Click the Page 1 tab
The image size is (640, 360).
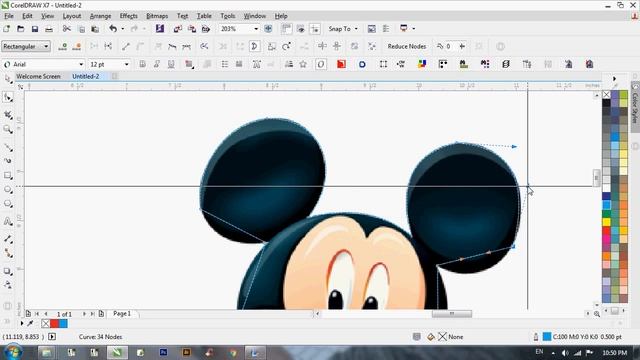pos(122,313)
